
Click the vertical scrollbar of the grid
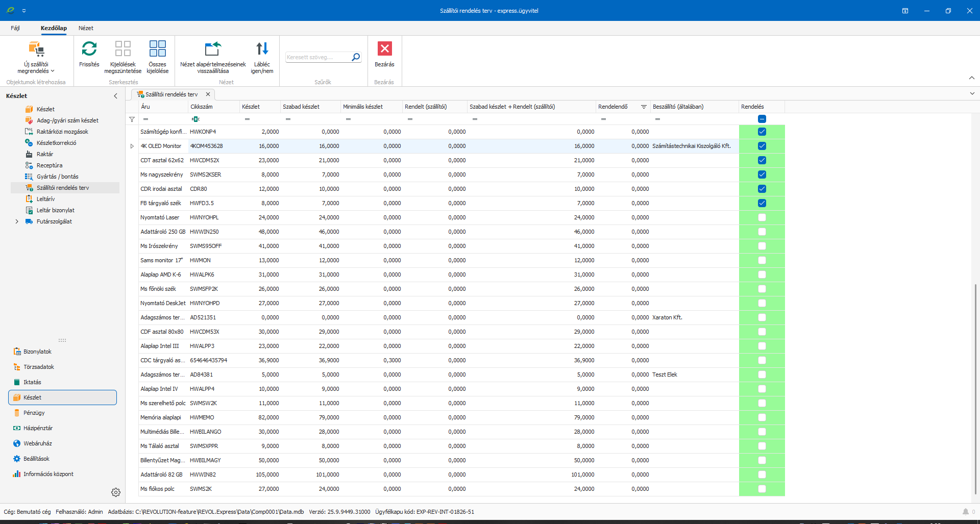pos(975,388)
